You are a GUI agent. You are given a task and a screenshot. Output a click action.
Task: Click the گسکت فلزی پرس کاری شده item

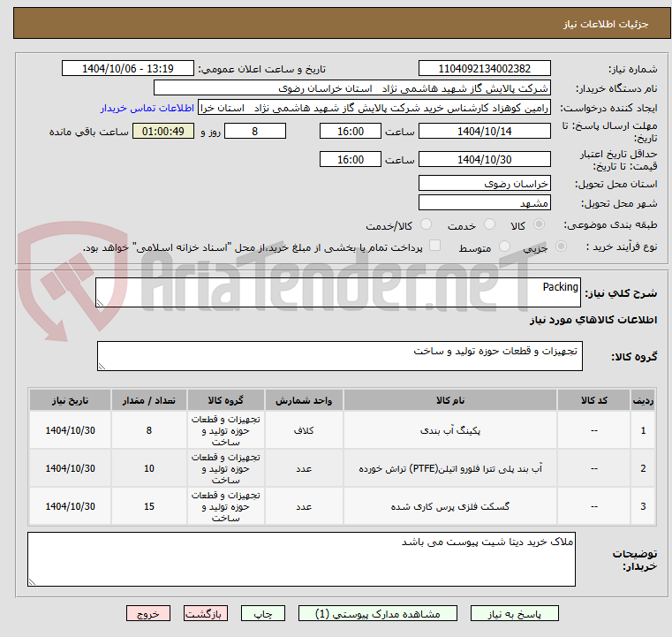450,506
